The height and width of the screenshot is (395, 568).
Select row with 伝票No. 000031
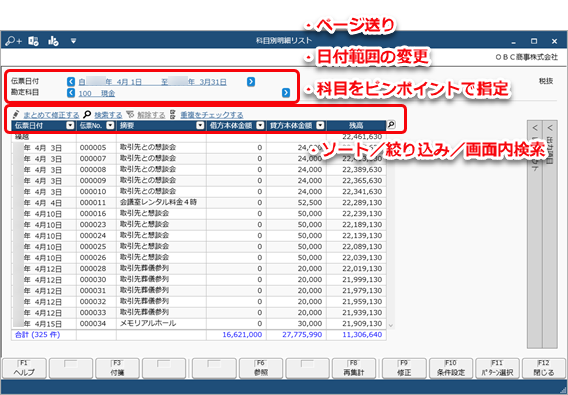(199, 291)
